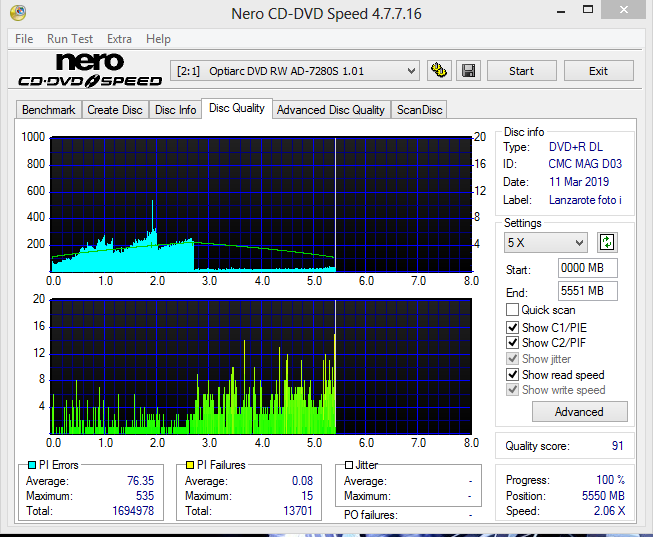Click the Start position field showing 0000 MB
Viewport: 653px width, 537px height.
(588, 268)
